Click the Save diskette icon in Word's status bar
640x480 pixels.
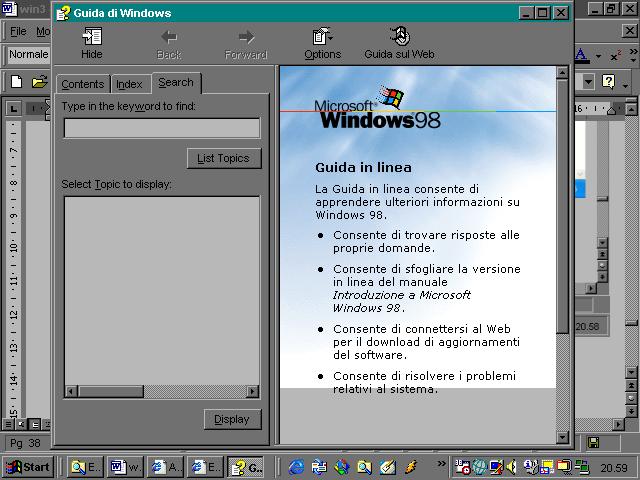click(x=593, y=443)
